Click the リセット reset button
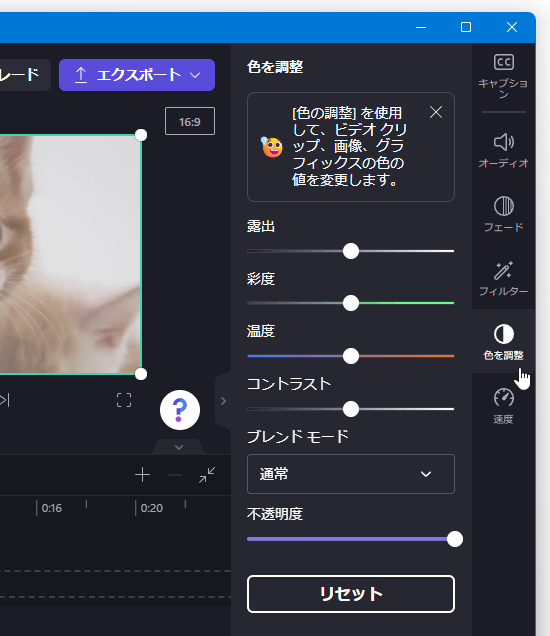Screen dimensions: 550x636 [351, 594]
